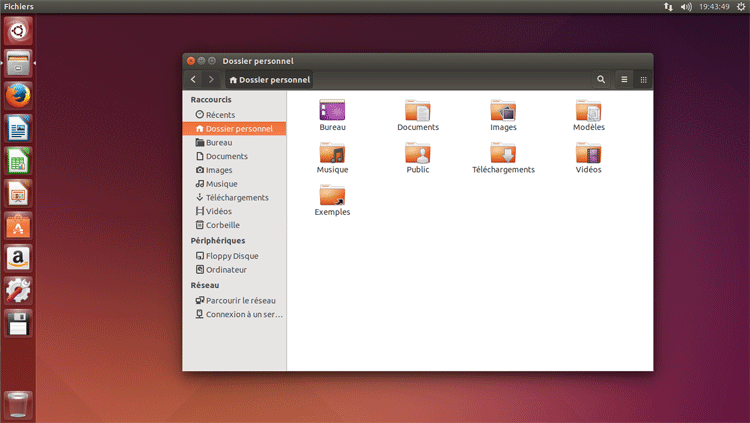Image resolution: width=750 pixels, height=423 pixels.
Task: Select Vidéos in the sidebar
Action: pos(234,211)
